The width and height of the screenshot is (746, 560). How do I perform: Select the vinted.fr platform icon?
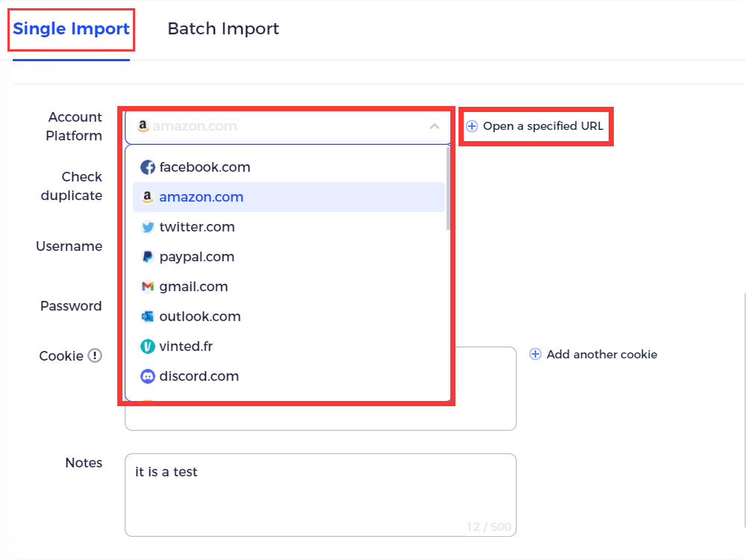tap(148, 346)
